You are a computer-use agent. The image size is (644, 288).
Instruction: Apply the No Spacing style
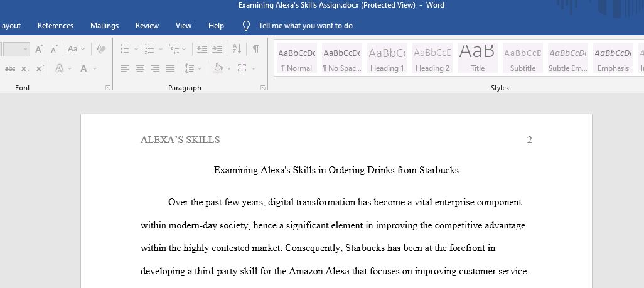[342, 58]
